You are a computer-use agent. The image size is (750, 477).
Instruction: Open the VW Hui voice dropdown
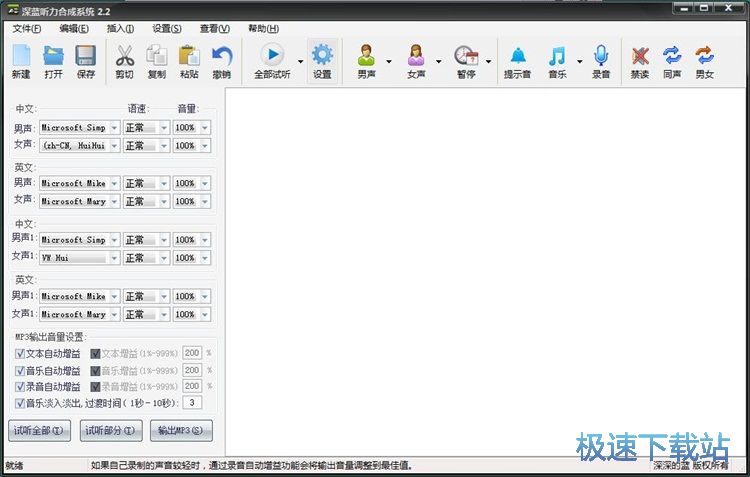click(114, 258)
